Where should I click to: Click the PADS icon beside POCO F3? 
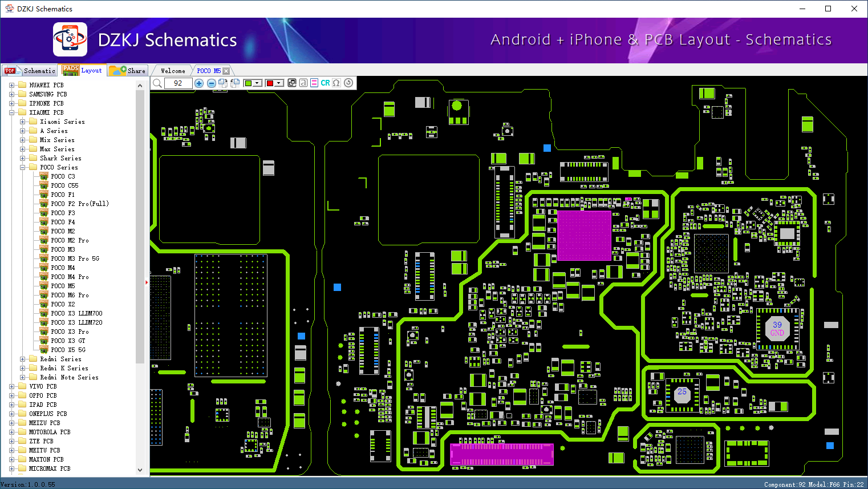click(44, 212)
